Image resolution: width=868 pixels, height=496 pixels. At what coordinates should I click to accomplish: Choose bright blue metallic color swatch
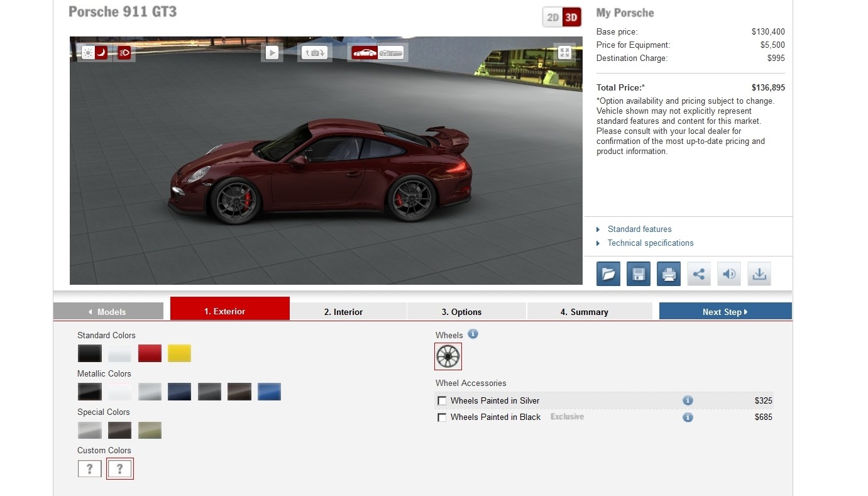pyautogui.click(x=269, y=392)
